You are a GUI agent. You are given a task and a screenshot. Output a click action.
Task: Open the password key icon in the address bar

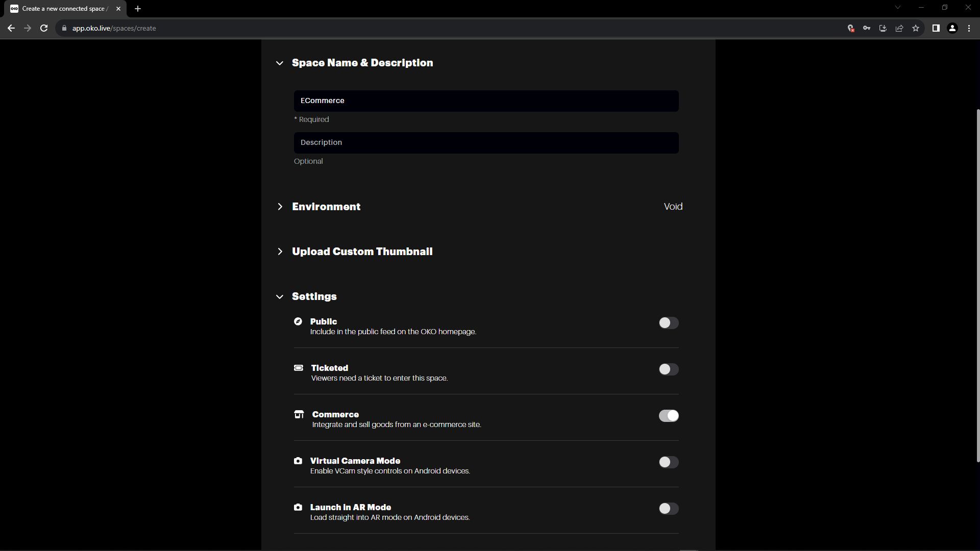867,29
